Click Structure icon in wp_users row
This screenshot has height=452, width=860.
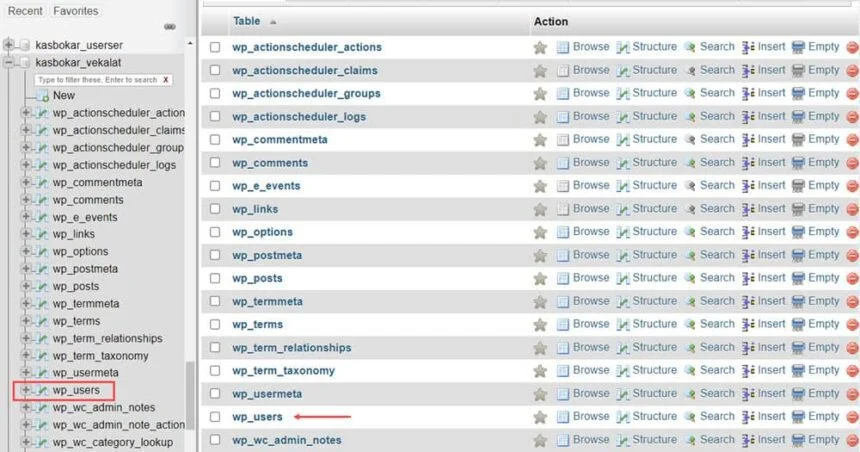[623, 417]
